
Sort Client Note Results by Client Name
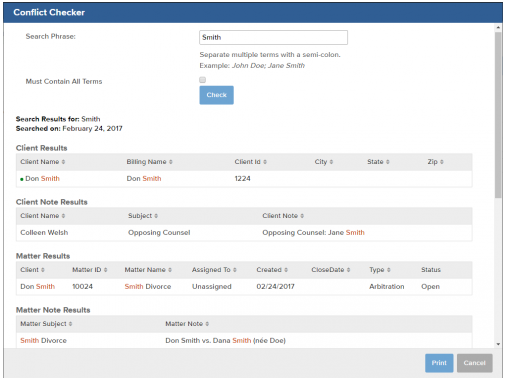click(43, 216)
